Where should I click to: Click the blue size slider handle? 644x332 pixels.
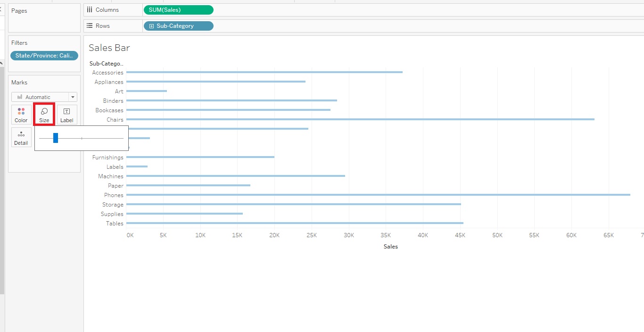56,138
